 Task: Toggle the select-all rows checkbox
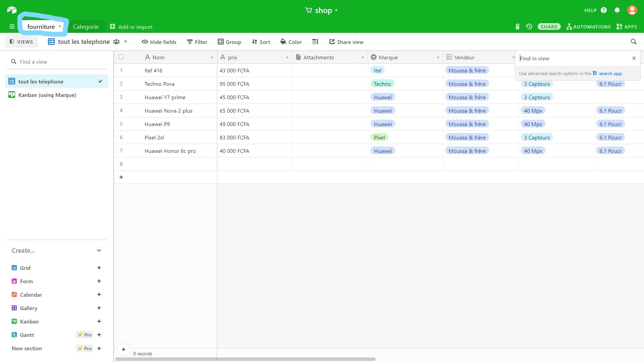[x=121, y=57]
